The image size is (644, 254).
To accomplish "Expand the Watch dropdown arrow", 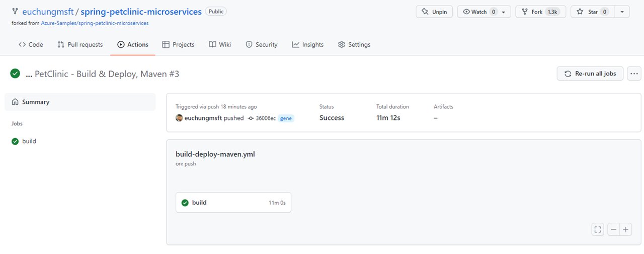I will point(504,12).
